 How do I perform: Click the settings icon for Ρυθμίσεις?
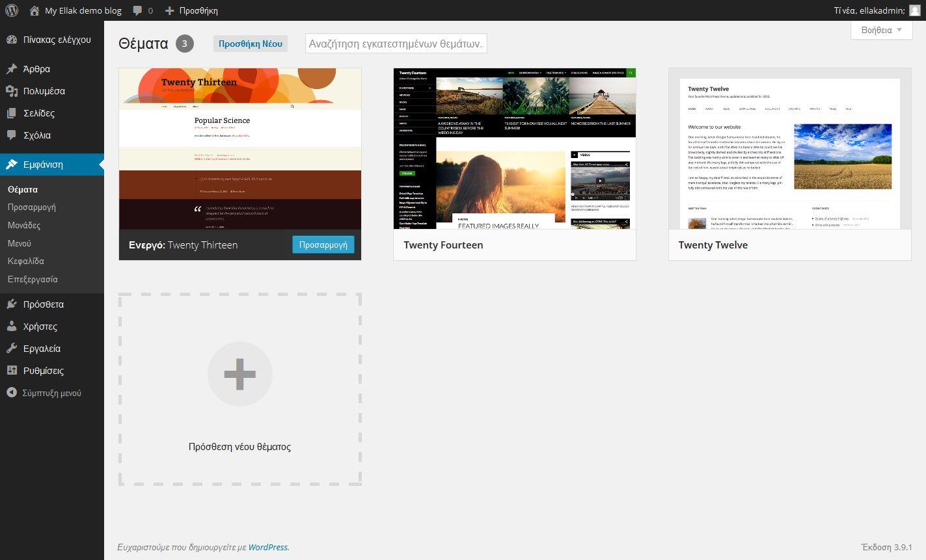click(12, 371)
